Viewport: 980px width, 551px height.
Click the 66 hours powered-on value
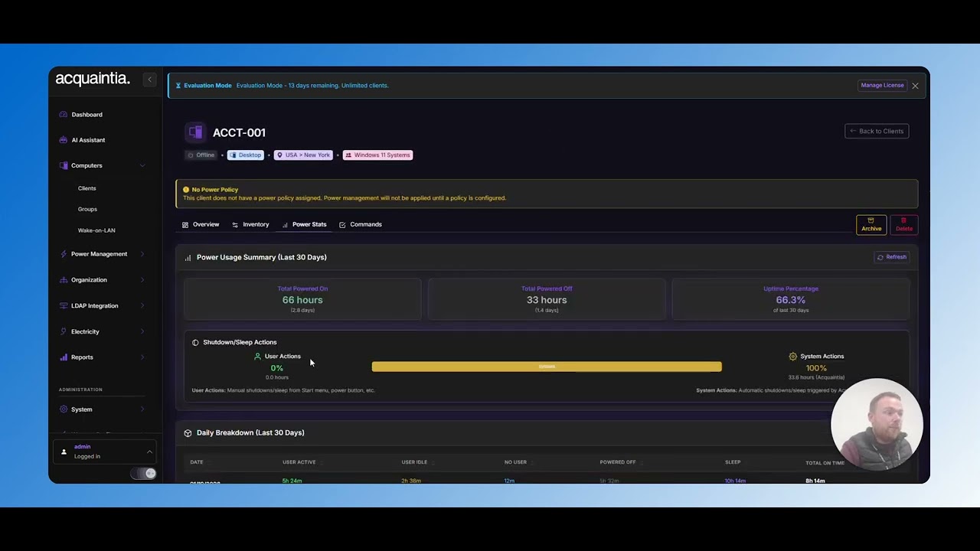(x=302, y=300)
